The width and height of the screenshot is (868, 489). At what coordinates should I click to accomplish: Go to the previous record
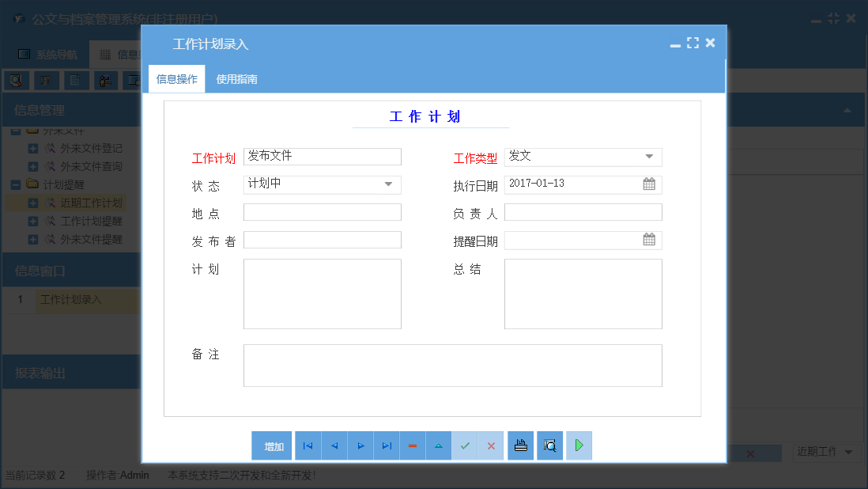click(x=334, y=445)
